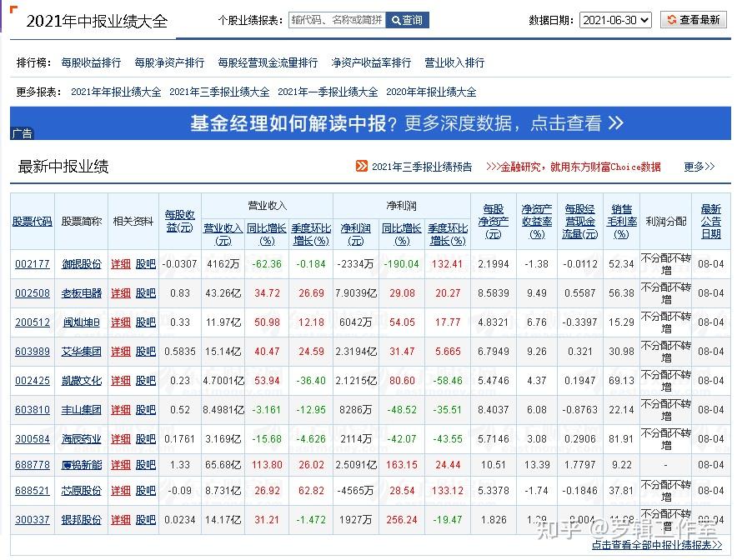The width and height of the screenshot is (737, 560).
Task: Focus the stock code search input field
Action: coord(337,20)
